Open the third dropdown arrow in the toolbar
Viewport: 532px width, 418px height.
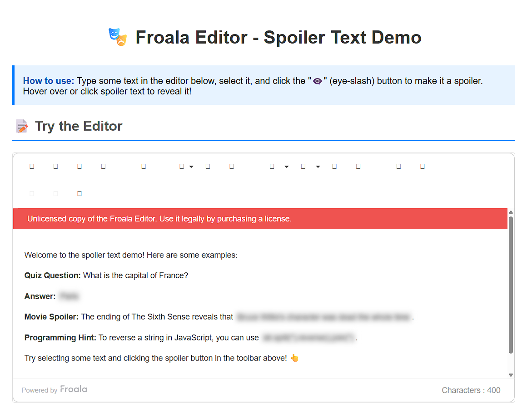click(x=318, y=167)
